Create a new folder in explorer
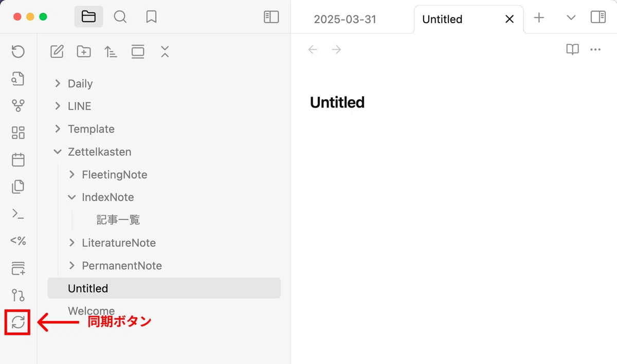Image resolution: width=617 pixels, height=364 pixels. coord(84,51)
